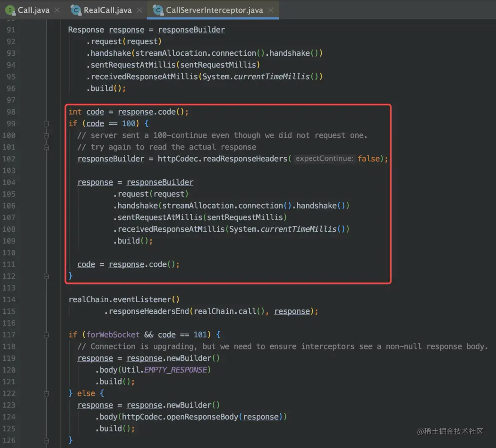Click the 'Connection is upgrading' comment
Image resolution: width=496 pixels, height=448 pixels.
[x=283, y=346]
